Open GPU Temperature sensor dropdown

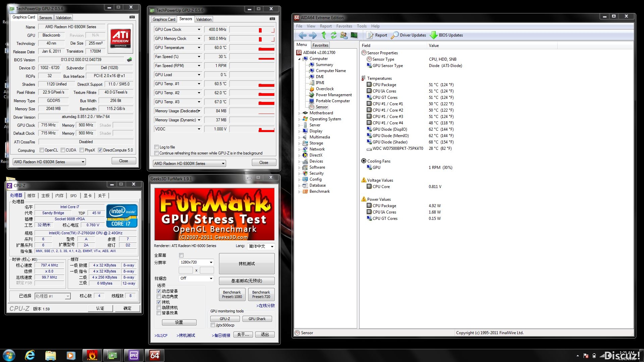point(199,48)
